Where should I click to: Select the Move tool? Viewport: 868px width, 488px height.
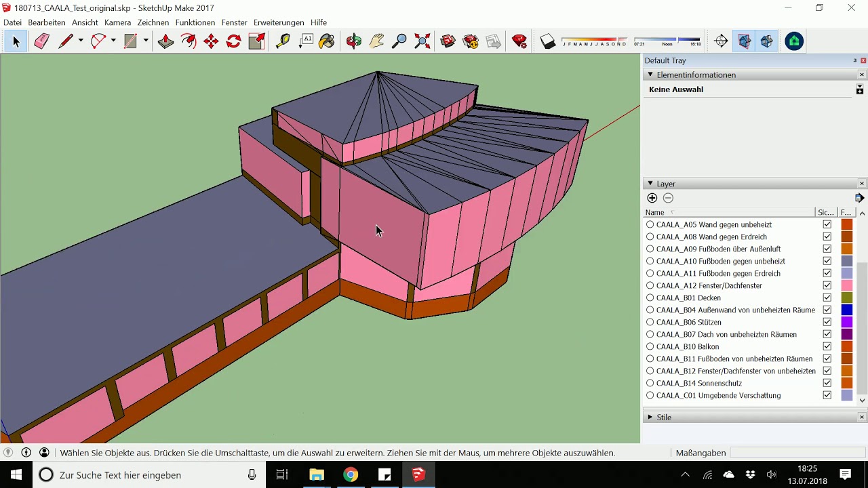[x=211, y=42]
